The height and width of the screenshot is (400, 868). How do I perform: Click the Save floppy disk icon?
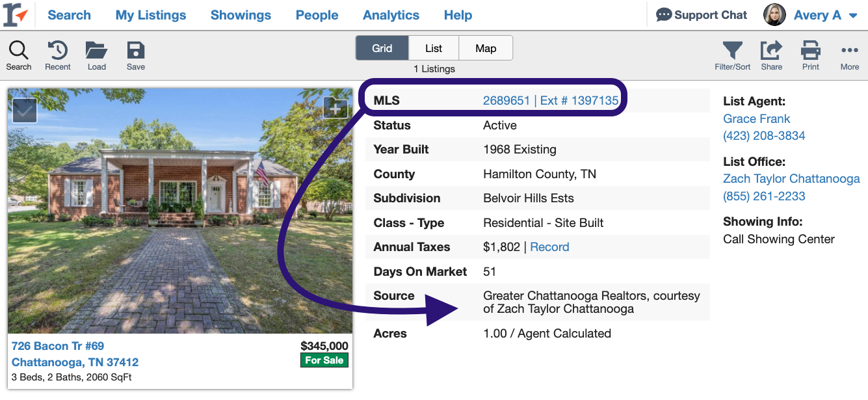pos(135,51)
